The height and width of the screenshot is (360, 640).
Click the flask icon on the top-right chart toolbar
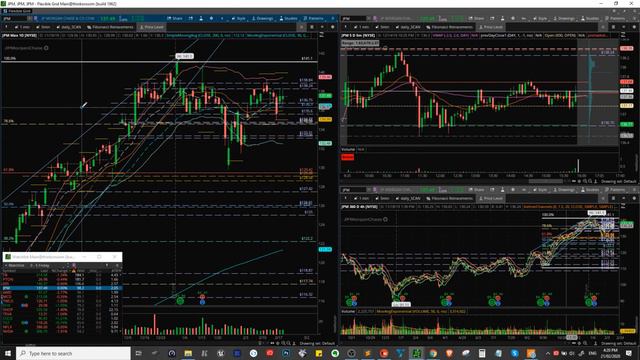click(x=502, y=18)
